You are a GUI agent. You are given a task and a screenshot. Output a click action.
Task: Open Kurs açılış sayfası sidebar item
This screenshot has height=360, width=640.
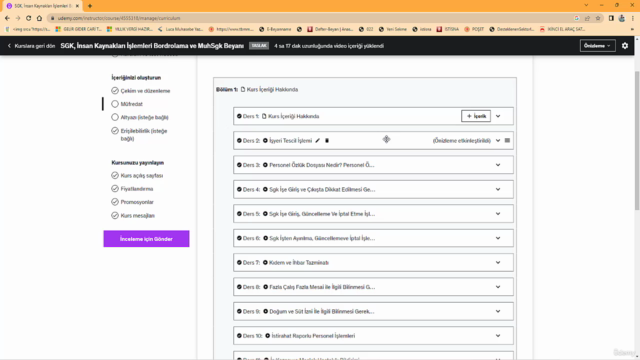(142, 176)
